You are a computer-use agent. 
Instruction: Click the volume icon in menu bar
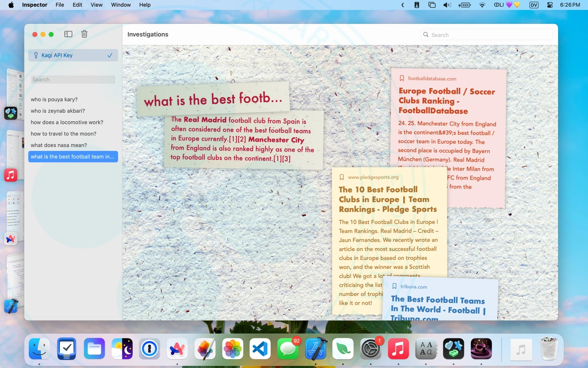tap(447, 5)
